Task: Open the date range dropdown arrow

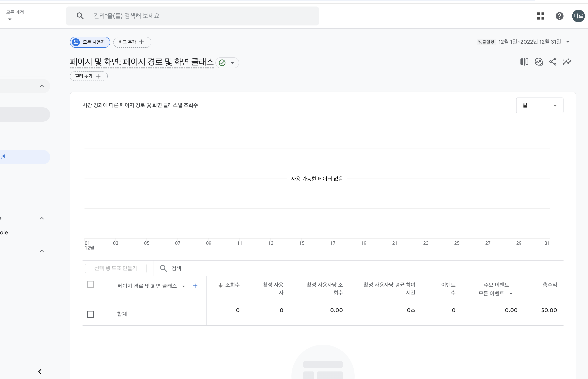Action: click(568, 42)
